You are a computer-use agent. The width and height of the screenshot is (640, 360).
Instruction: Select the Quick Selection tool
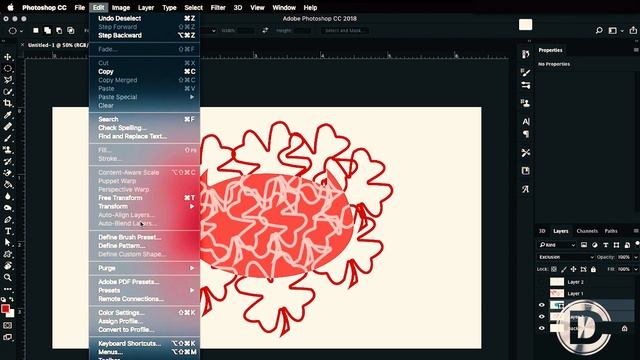tap(8, 92)
